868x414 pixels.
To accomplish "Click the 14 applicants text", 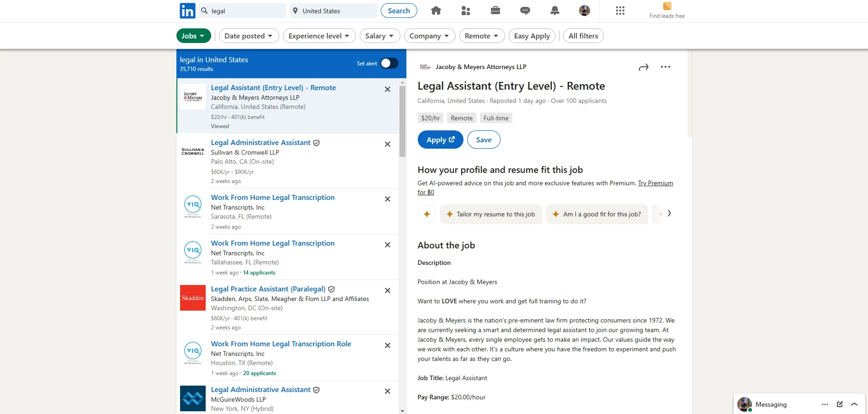I will (x=259, y=273).
